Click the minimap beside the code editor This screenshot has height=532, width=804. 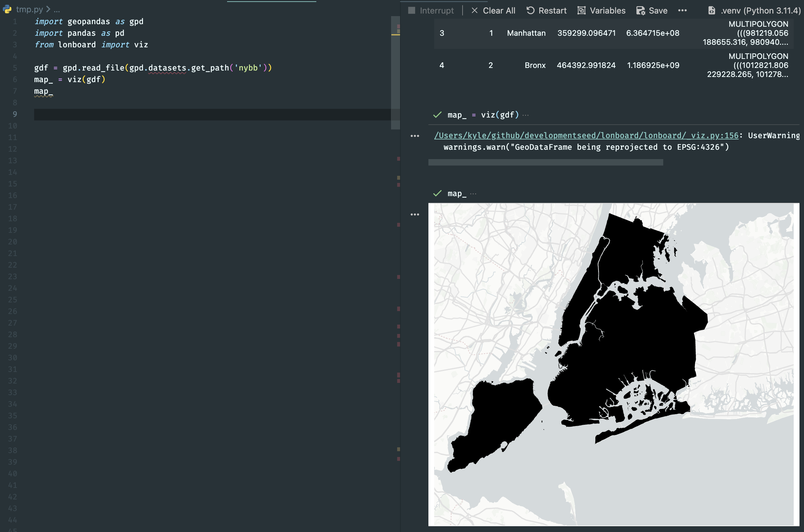395,68
